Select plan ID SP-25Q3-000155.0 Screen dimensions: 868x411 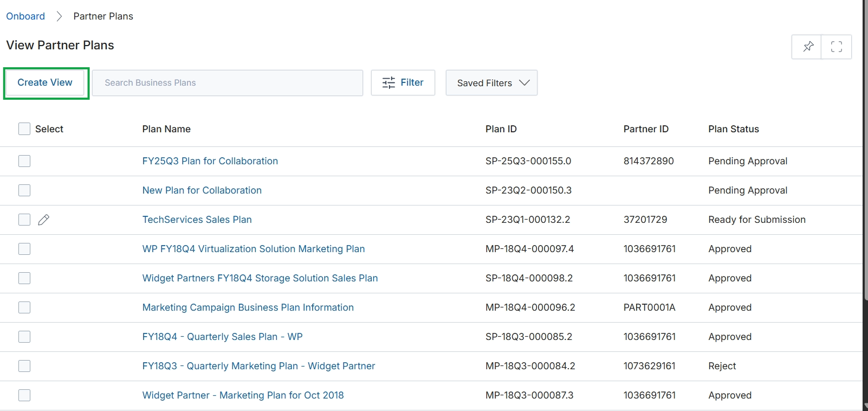[x=528, y=161]
